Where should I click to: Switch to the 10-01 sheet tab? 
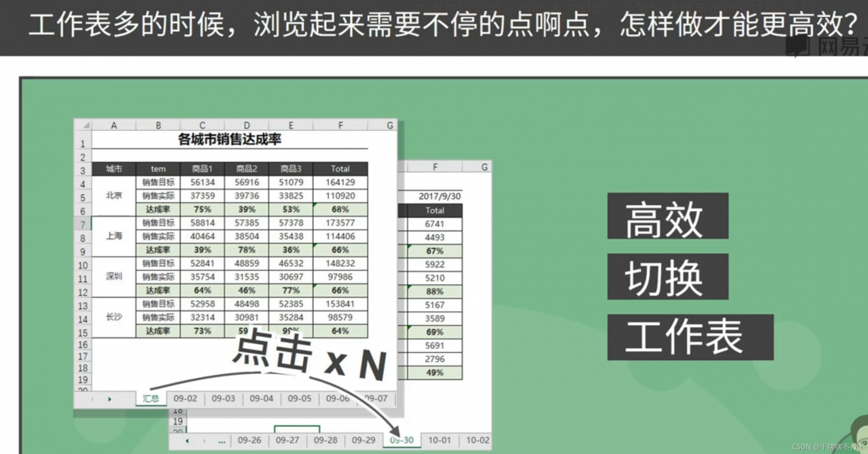(x=439, y=440)
